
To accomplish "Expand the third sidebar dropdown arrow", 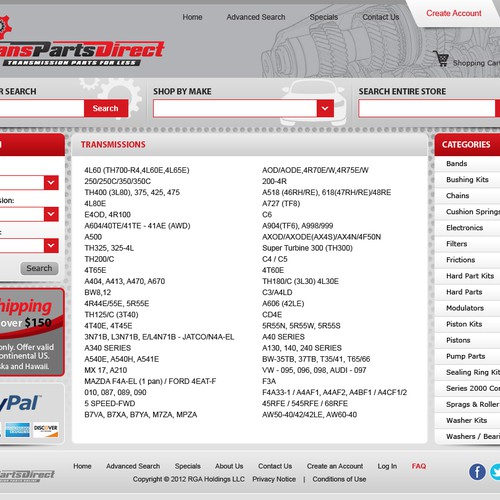I will [x=51, y=246].
